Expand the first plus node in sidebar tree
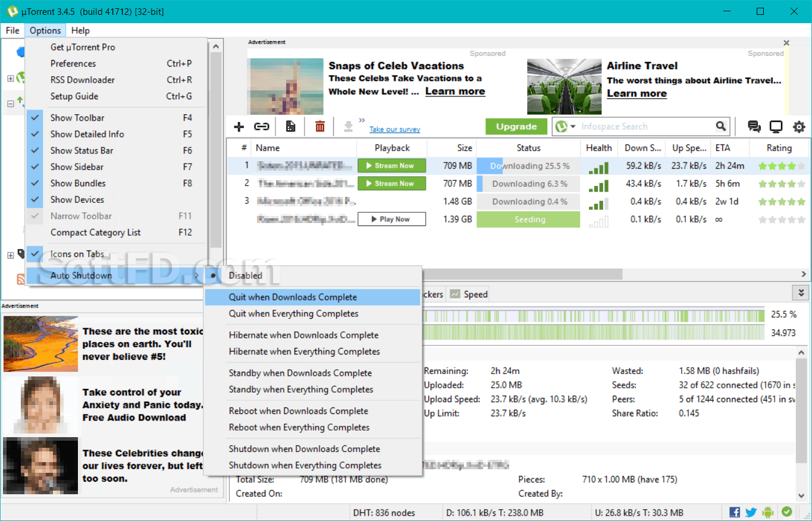The image size is (812, 521). pos(10,79)
